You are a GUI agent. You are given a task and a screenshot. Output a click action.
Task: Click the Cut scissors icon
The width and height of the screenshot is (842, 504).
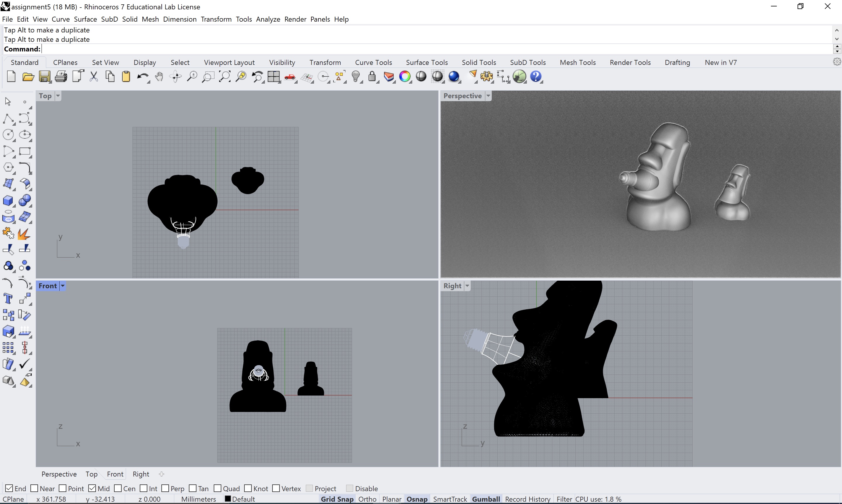click(x=94, y=77)
